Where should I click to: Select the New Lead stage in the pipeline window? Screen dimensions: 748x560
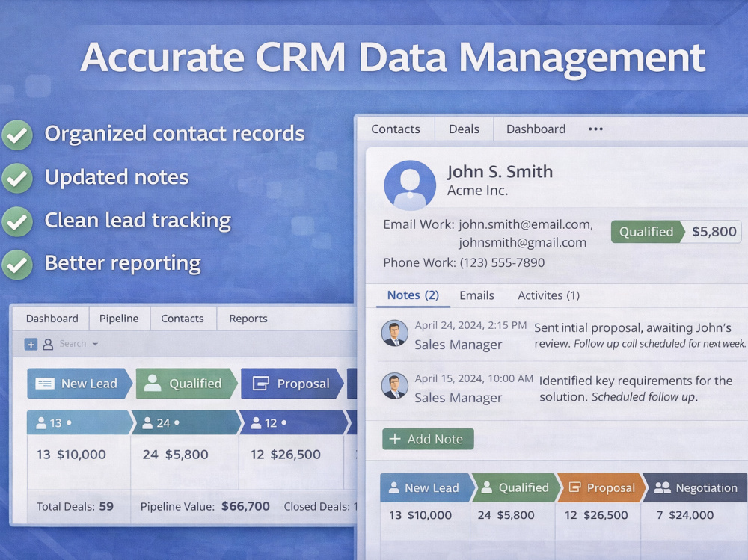79,384
